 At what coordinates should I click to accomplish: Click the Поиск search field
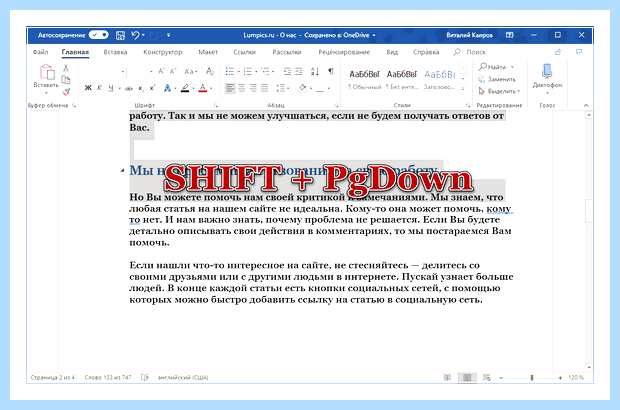pyautogui.click(x=470, y=52)
